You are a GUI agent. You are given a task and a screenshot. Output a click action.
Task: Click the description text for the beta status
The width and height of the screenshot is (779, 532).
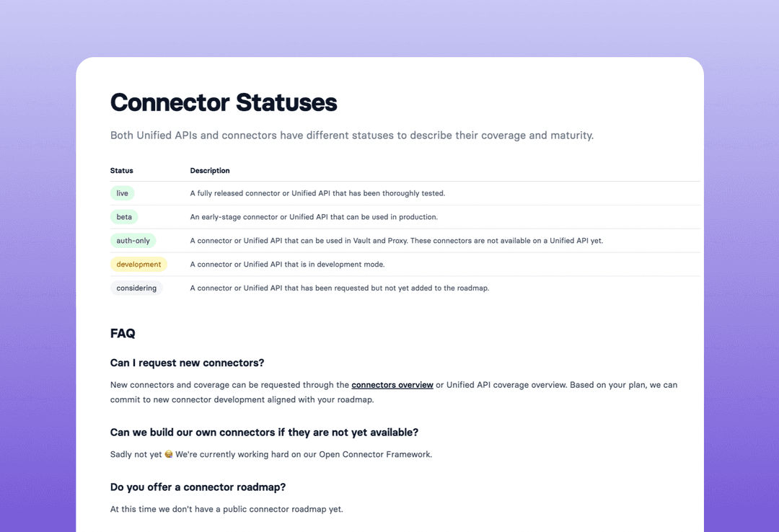pos(314,217)
